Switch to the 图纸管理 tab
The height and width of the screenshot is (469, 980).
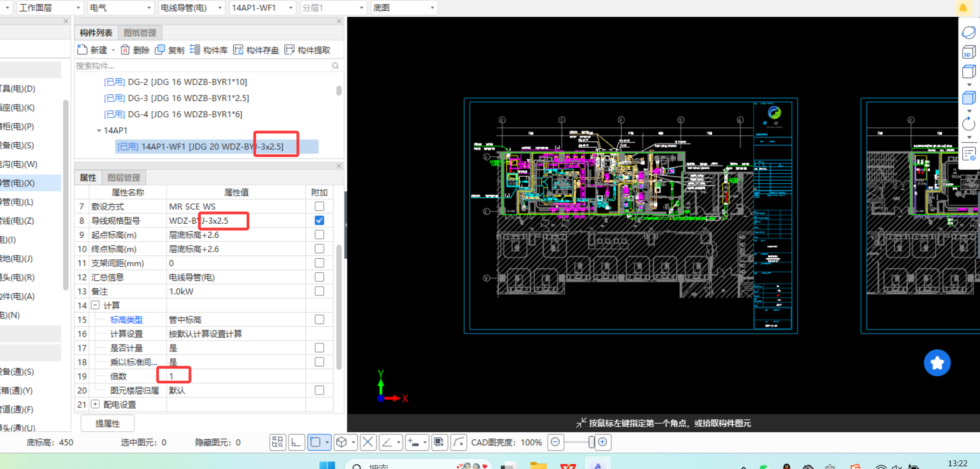point(140,33)
